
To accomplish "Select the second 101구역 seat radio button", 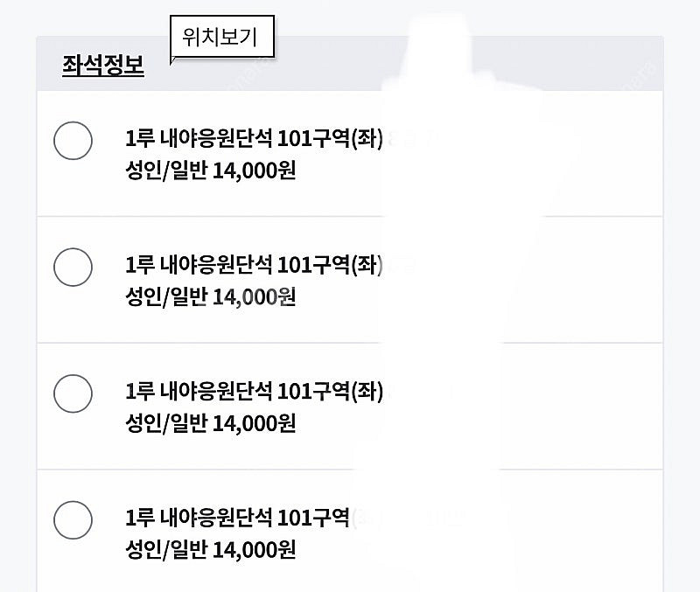I will click(73, 267).
